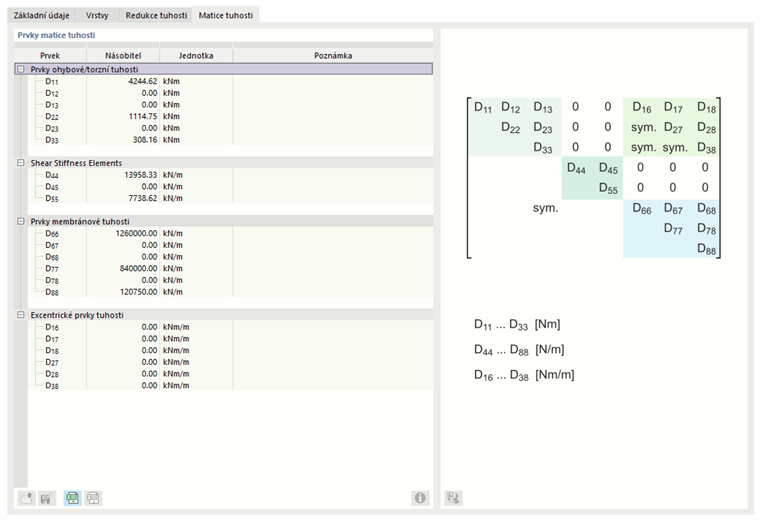
Task: Click the first icon in bottom-left toolbar
Action: click(26, 497)
